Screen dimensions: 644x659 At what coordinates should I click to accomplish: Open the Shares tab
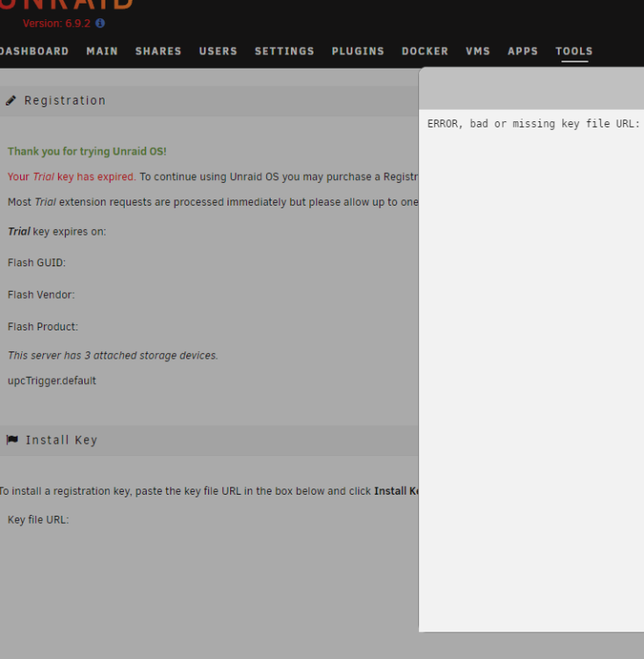click(158, 51)
